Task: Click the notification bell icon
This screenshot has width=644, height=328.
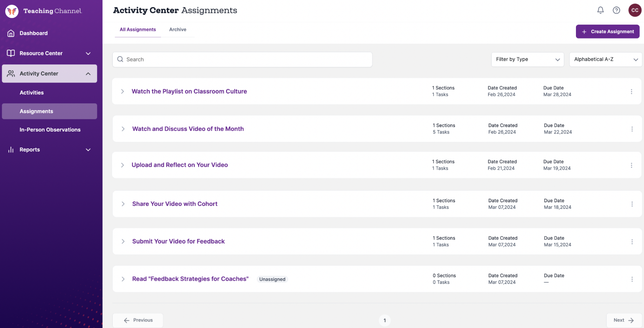Action: 600,10
